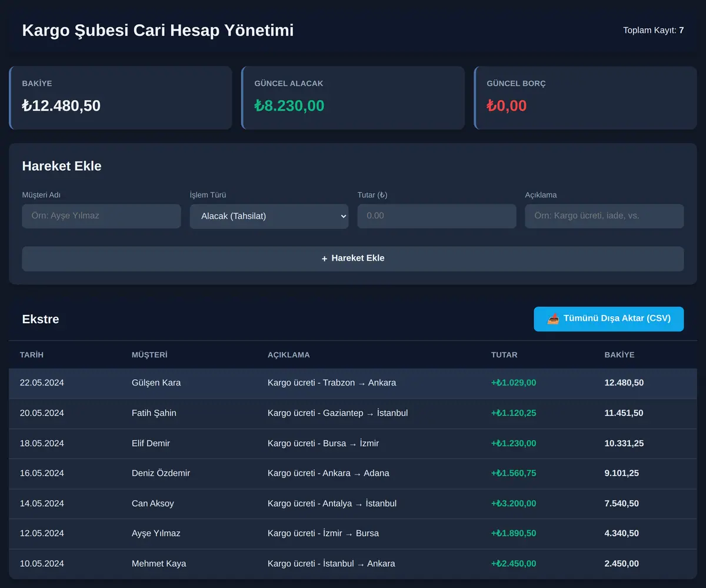Select the Ayşe Yılmaz customer cell
Screen dimensions: 706x588
coord(156,533)
